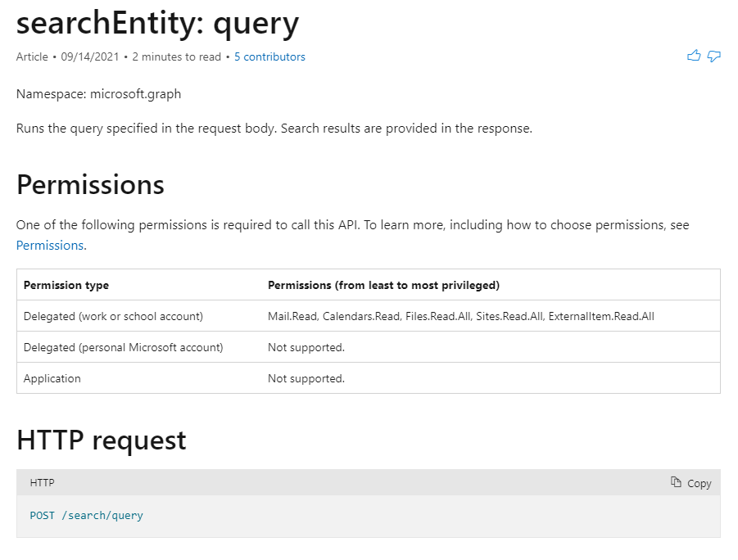Click the 2 minutes to read label
The image size is (738, 560).
[177, 56]
